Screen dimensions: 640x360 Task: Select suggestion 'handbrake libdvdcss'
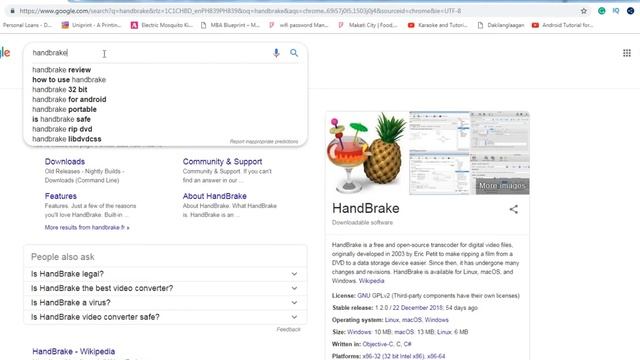67,139
